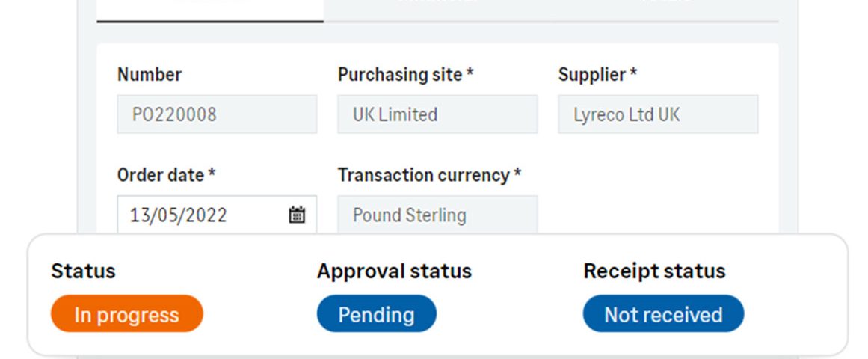
Task: Click the Supplier label text
Action: pyautogui.click(x=597, y=74)
